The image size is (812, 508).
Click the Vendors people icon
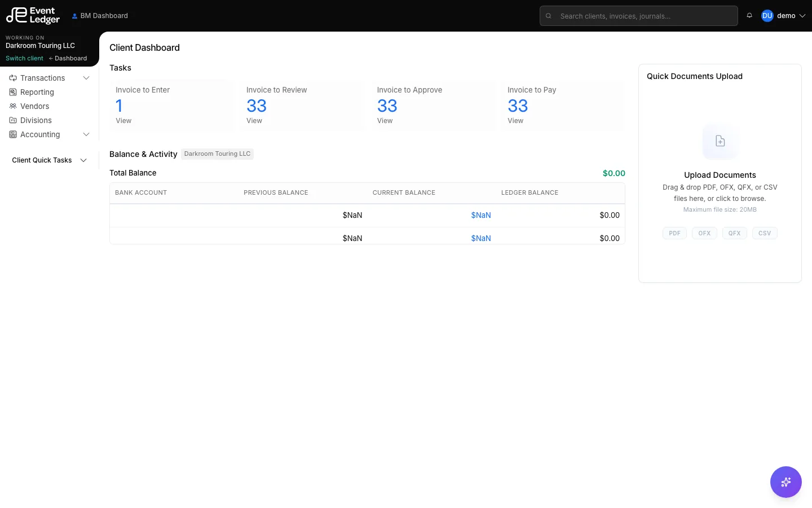(13, 106)
